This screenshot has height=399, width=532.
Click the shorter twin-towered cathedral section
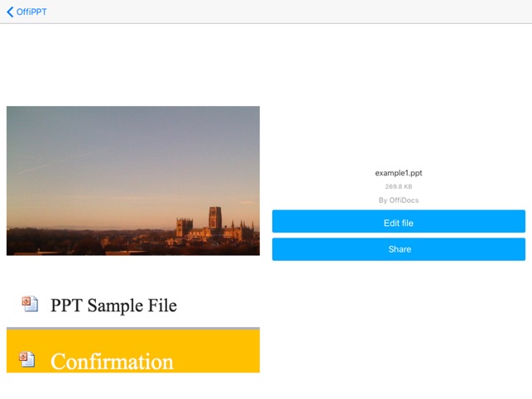[x=185, y=227]
